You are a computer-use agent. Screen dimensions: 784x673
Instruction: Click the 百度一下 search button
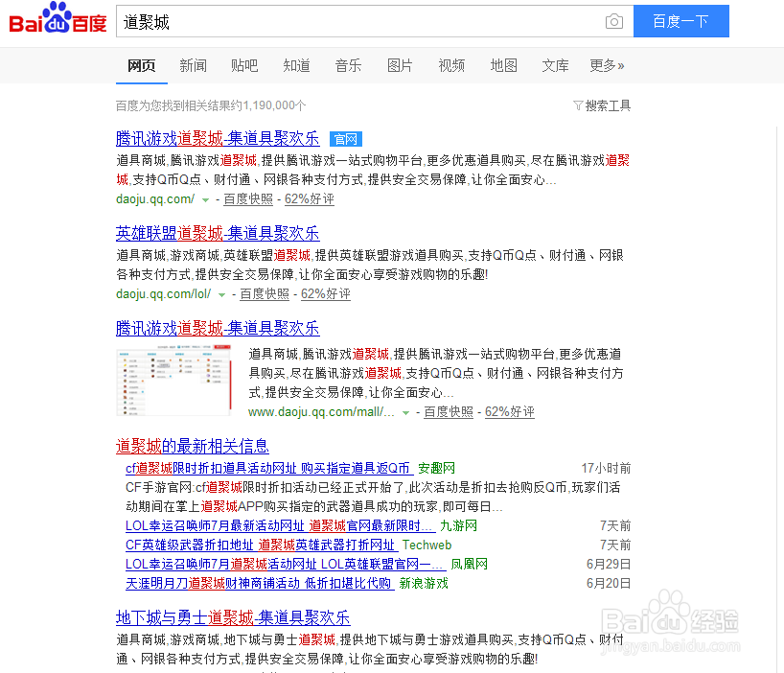(681, 21)
